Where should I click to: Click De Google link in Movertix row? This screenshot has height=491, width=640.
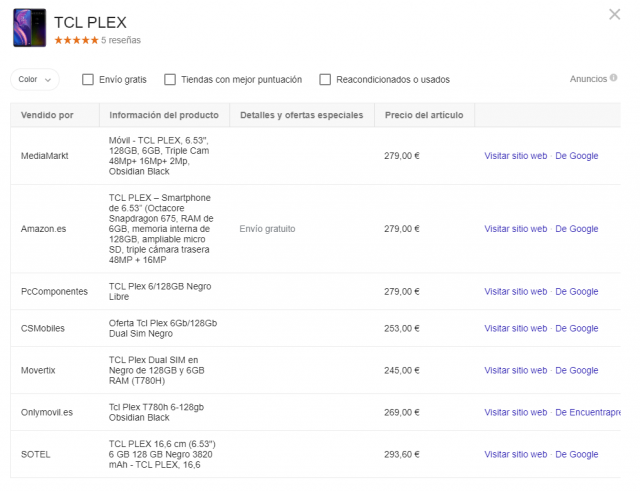click(576, 370)
